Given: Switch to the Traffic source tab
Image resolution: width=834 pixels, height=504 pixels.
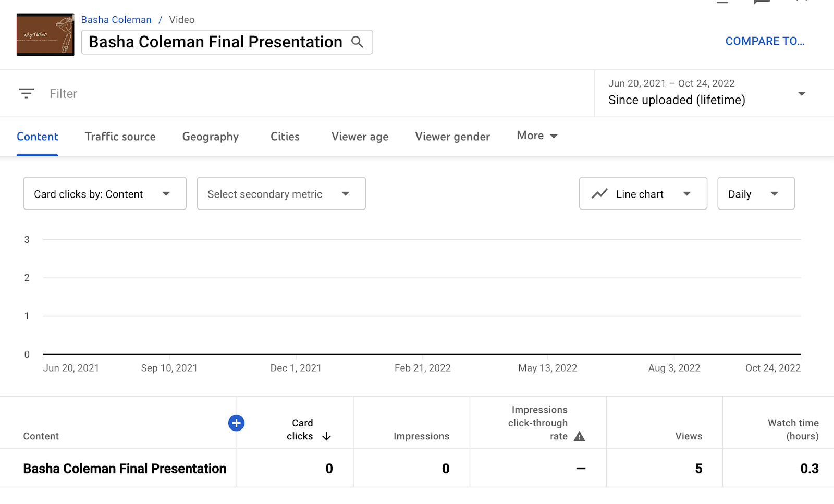Looking at the screenshot, I should tap(120, 137).
